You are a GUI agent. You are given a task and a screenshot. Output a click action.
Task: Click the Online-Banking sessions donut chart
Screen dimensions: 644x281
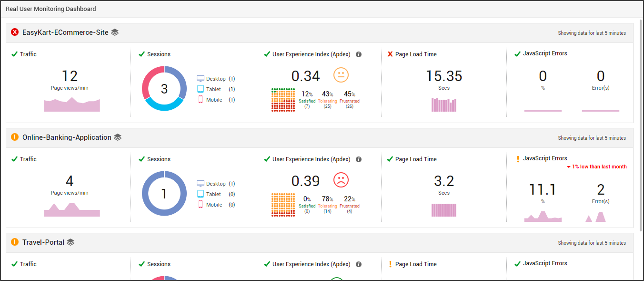[164, 194]
